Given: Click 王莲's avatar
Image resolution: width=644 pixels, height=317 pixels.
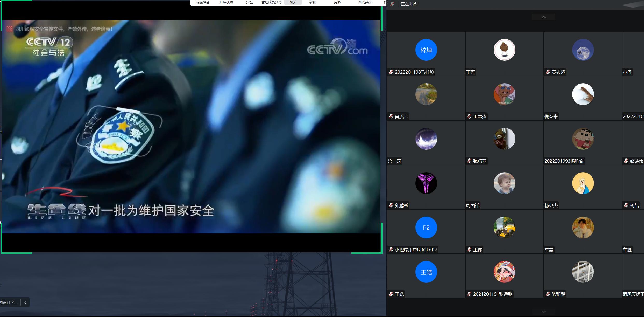Looking at the screenshot, I should 504,50.
